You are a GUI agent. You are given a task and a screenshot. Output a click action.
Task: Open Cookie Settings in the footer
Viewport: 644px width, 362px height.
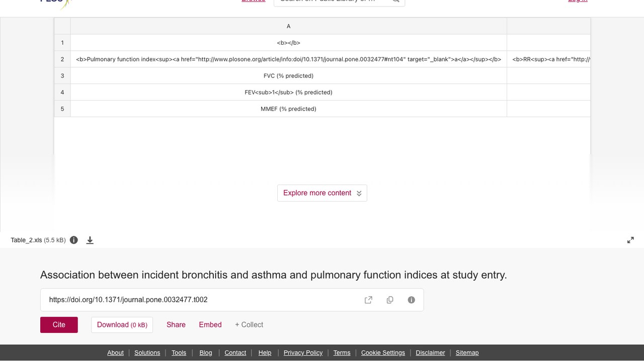(x=383, y=353)
